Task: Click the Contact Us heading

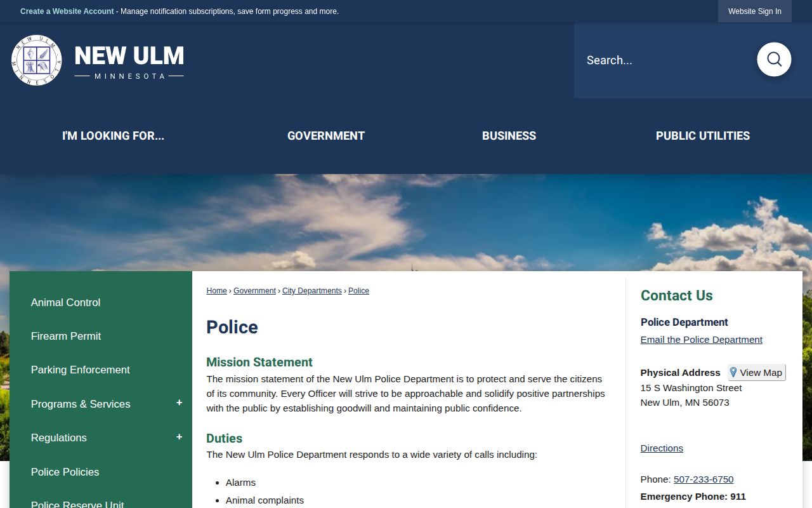Action: (677, 295)
